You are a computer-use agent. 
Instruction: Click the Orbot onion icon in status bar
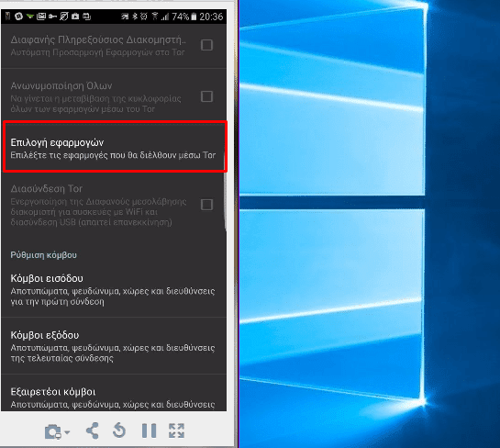tap(19, 17)
